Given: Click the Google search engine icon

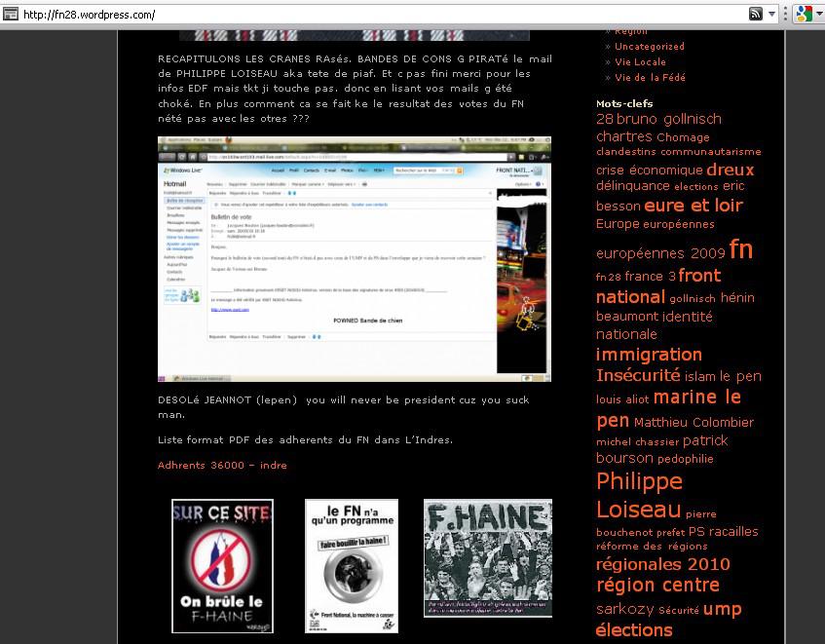Looking at the screenshot, I should [803, 14].
